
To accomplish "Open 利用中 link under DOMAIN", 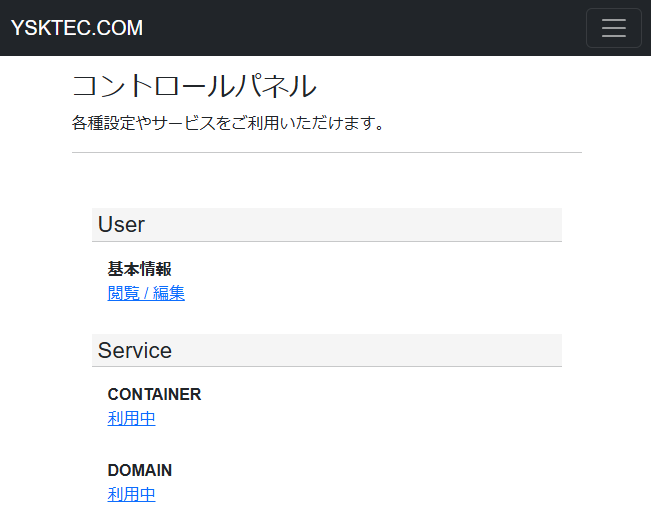I will click(131, 494).
